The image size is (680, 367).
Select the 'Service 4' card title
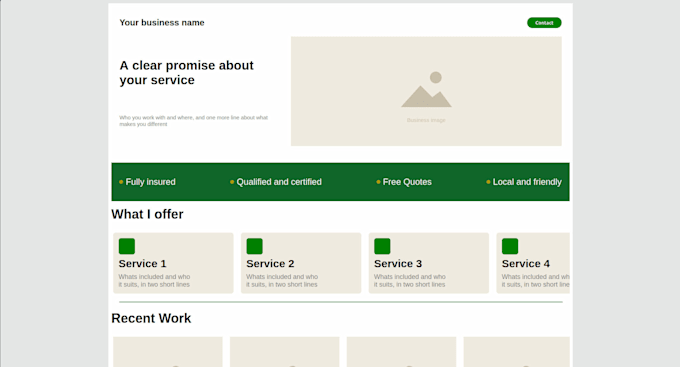[x=526, y=263]
